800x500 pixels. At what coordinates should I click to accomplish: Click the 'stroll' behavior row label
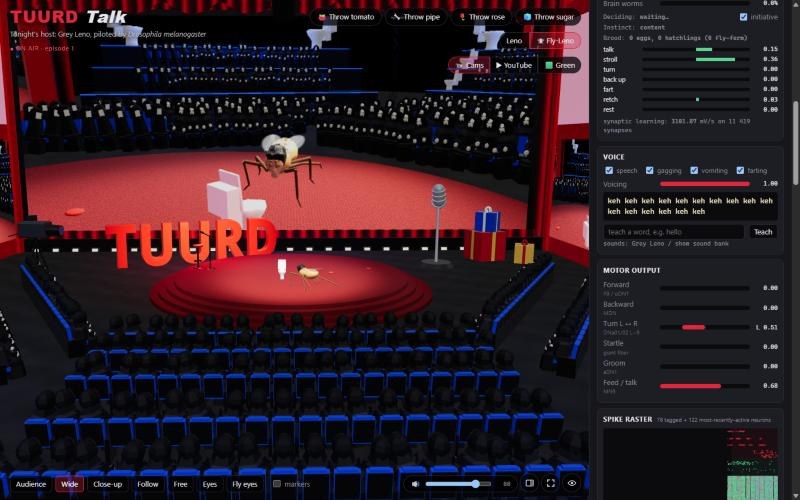click(610, 60)
